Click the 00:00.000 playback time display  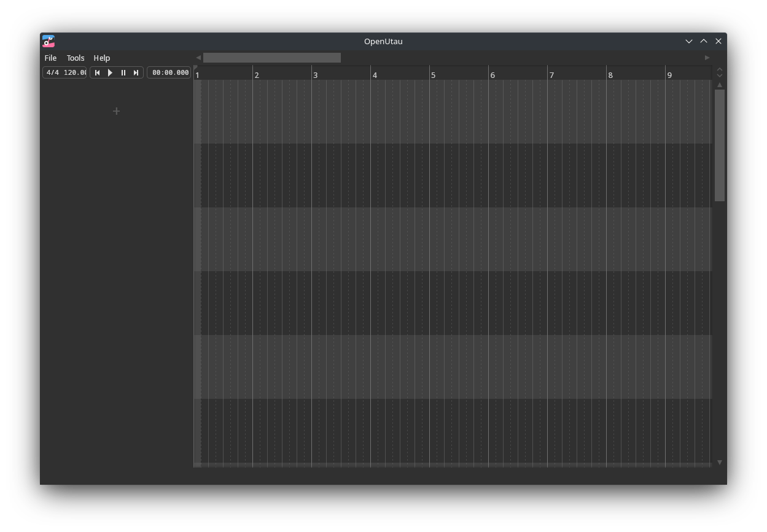click(170, 72)
